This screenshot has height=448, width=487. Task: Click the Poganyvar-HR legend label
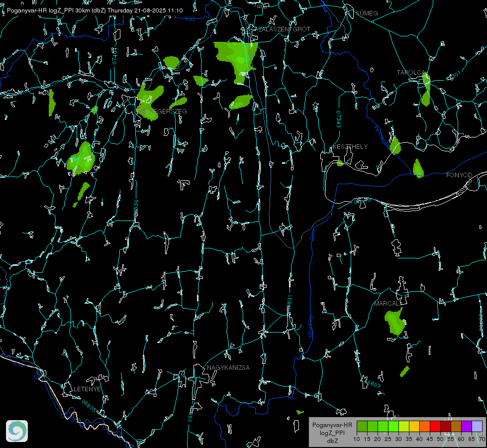(332, 425)
